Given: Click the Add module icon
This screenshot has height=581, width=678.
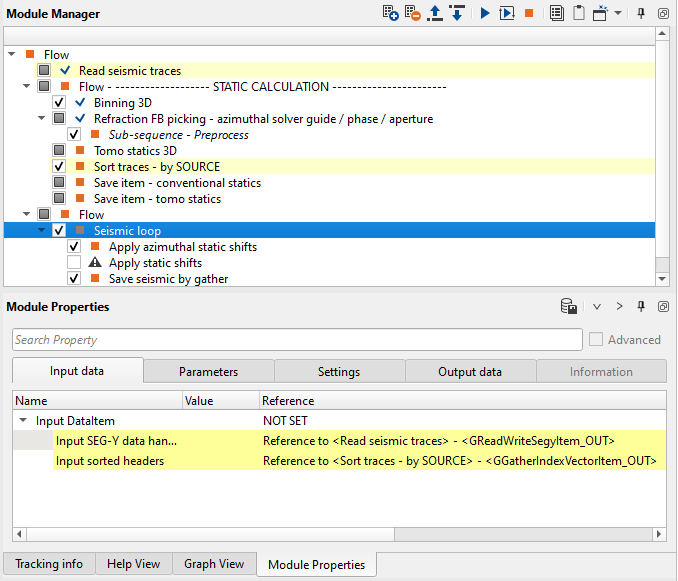Looking at the screenshot, I should pos(391,14).
